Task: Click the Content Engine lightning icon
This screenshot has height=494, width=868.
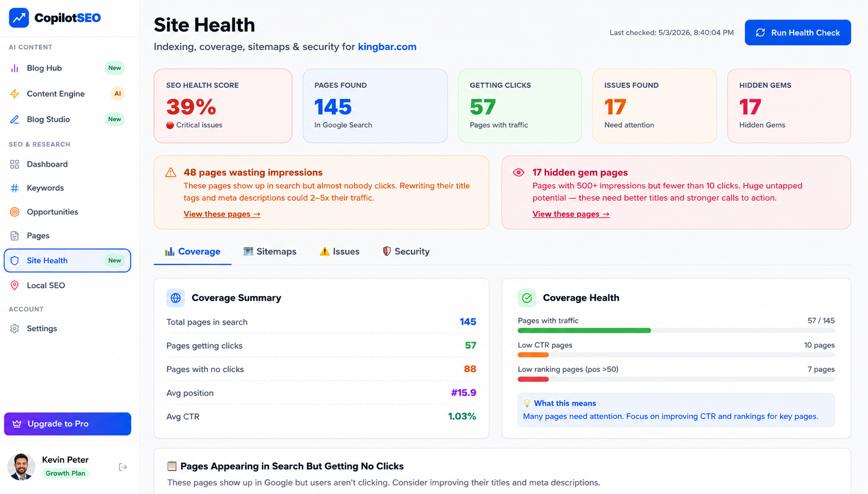Action: [x=15, y=94]
